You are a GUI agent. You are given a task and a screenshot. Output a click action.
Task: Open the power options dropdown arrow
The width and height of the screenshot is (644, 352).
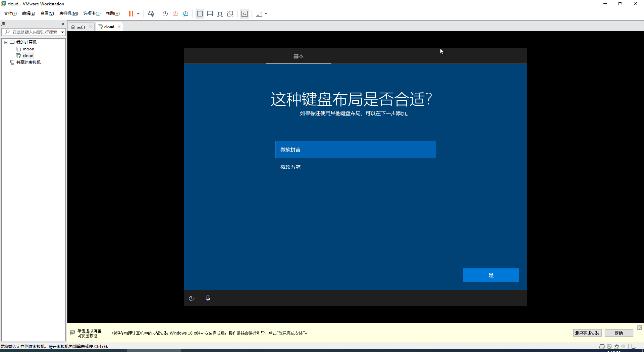138,14
